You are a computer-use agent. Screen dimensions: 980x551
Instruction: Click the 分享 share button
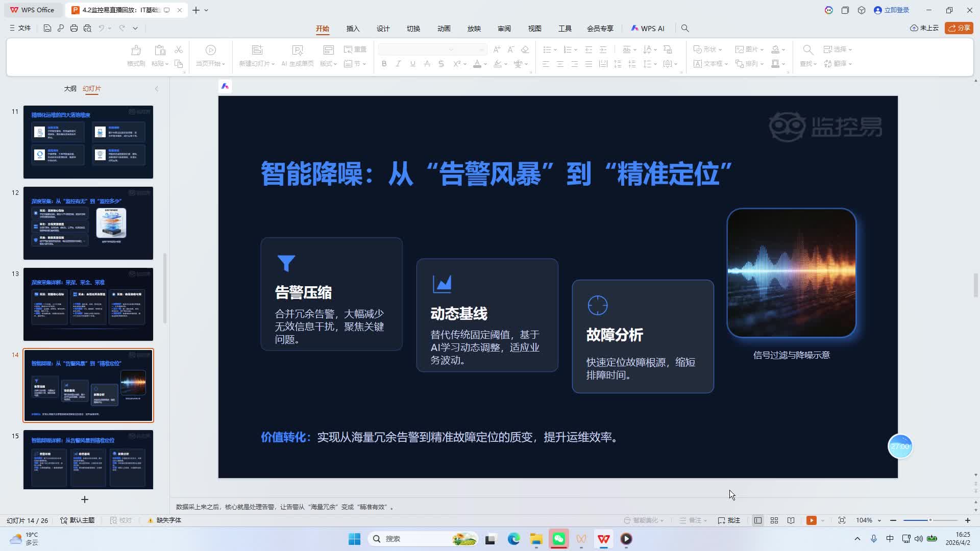coord(959,28)
